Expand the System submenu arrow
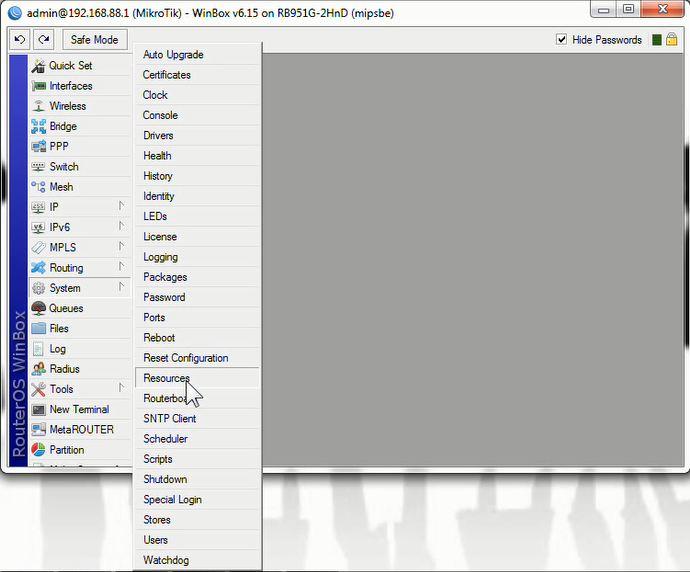The width and height of the screenshot is (690, 572). (121, 286)
